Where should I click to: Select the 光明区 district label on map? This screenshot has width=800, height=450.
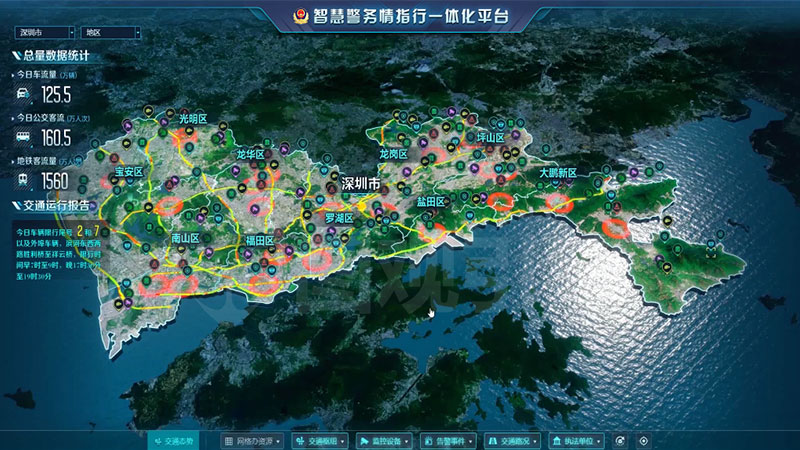point(192,118)
